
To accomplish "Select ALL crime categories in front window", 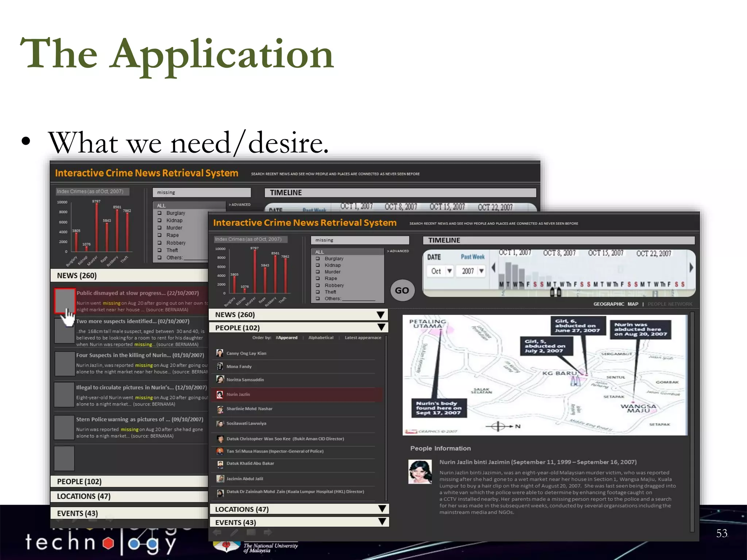I will coord(348,252).
